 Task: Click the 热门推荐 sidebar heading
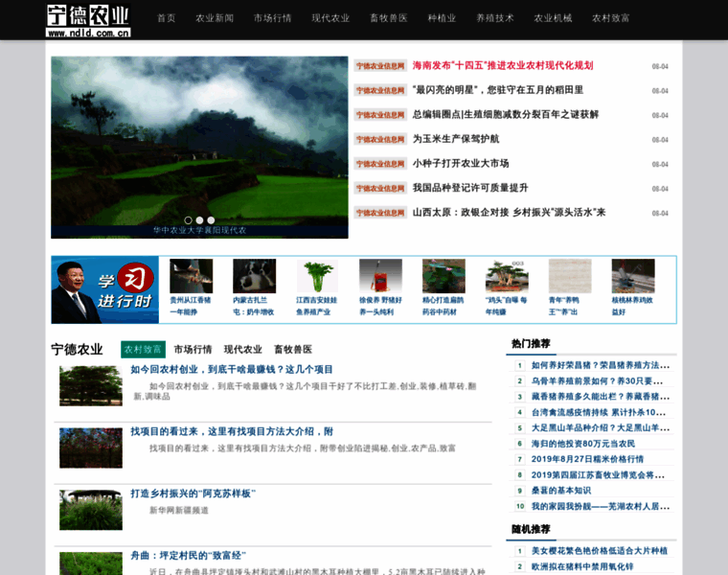[x=531, y=344]
